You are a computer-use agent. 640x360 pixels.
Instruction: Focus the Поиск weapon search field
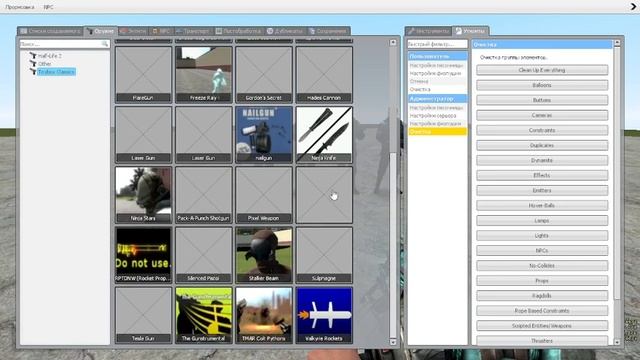[64, 44]
